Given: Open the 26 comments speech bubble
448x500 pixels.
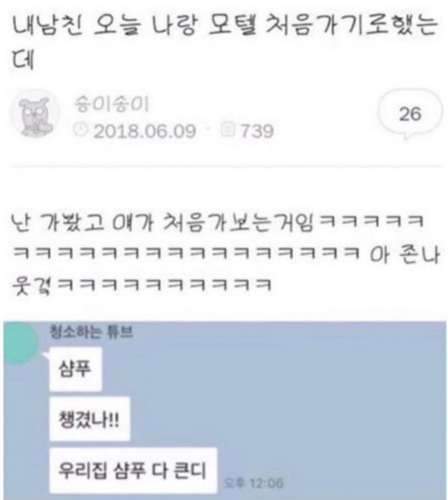Looking at the screenshot, I should click(409, 114).
